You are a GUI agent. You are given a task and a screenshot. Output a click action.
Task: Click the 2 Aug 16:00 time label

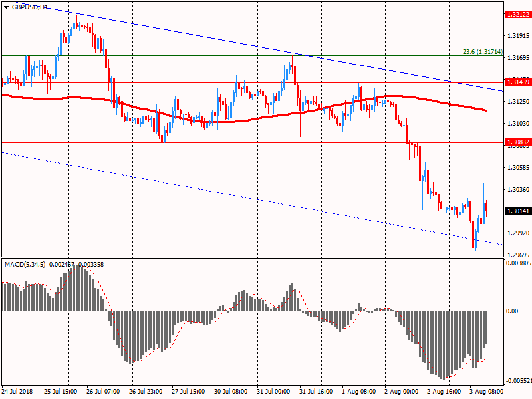pyautogui.click(x=444, y=392)
